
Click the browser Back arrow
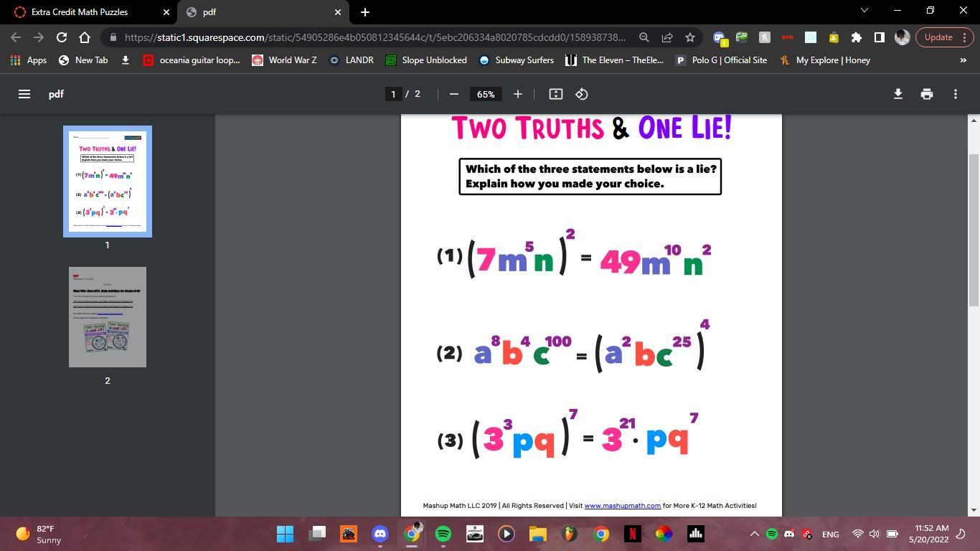coord(16,37)
